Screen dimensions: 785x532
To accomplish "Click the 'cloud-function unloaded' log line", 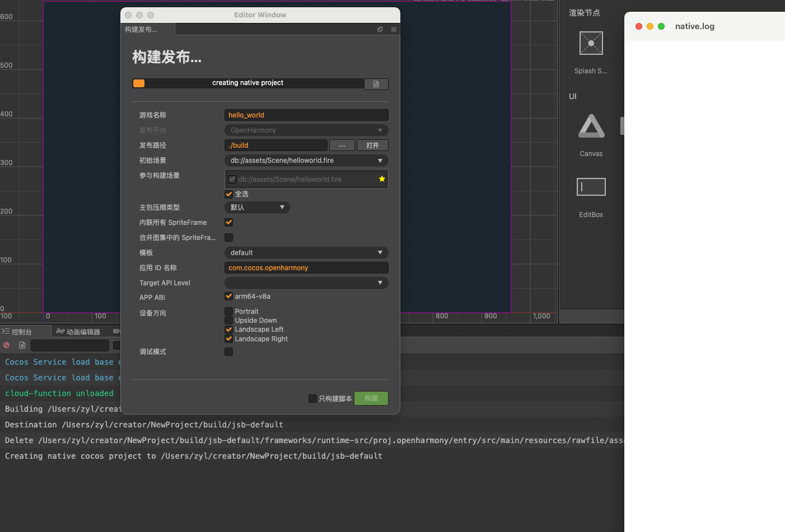I will tap(59, 393).
